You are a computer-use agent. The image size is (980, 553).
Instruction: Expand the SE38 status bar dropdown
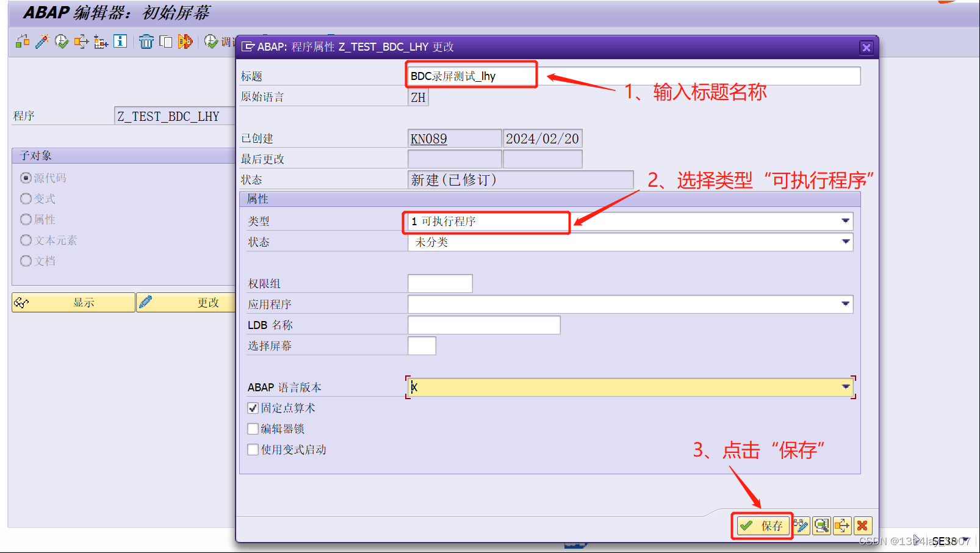965,540
